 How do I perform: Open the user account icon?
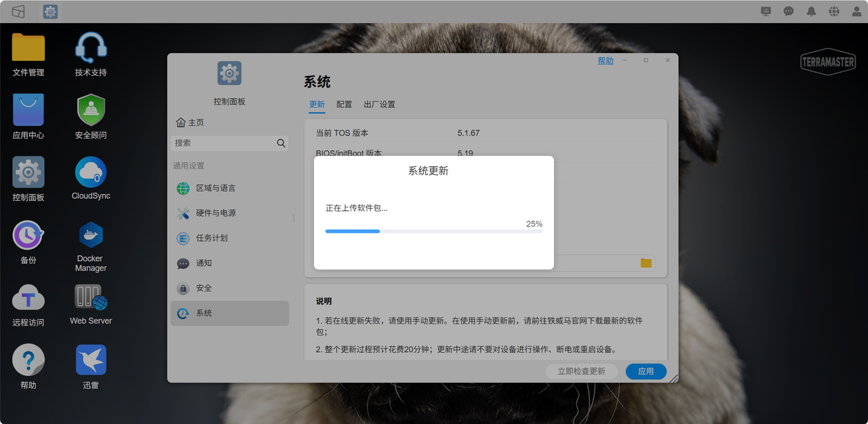856,12
